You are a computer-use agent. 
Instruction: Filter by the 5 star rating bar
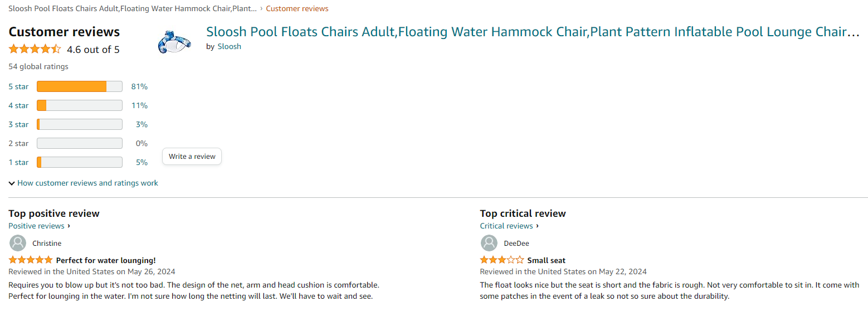79,86
